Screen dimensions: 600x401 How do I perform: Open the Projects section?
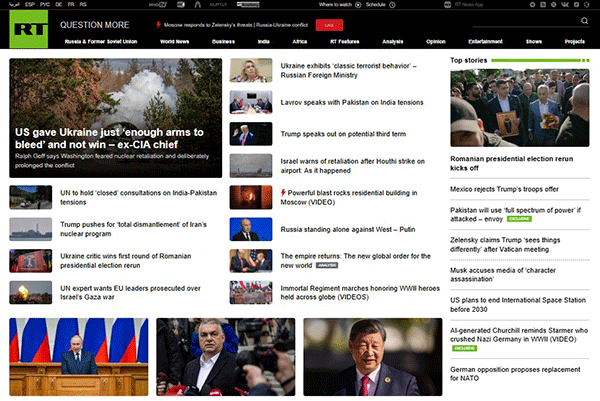point(575,41)
